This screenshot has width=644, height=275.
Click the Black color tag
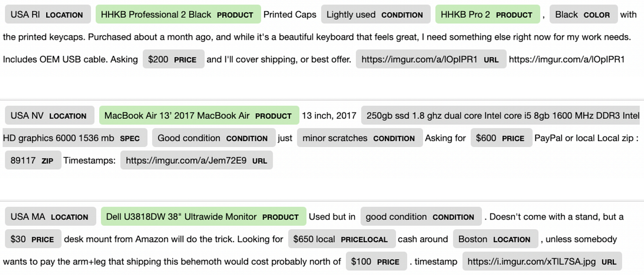pos(584,15)
